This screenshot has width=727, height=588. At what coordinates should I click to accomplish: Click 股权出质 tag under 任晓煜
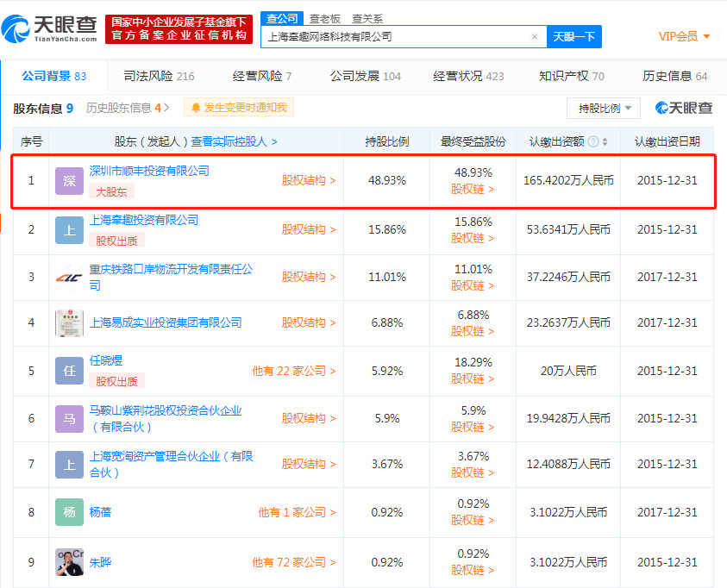[116, 381]
